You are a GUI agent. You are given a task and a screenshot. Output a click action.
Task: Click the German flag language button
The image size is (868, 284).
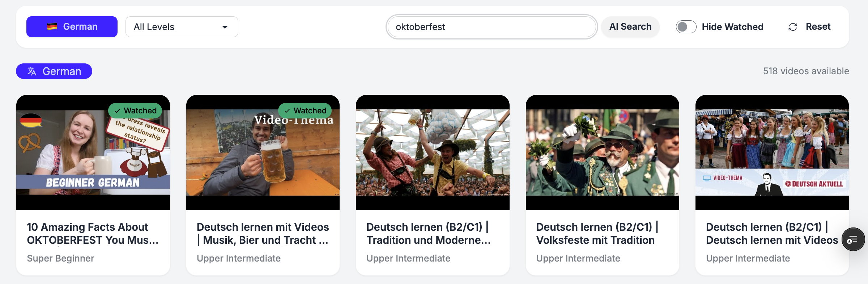(x=72, y=27)
